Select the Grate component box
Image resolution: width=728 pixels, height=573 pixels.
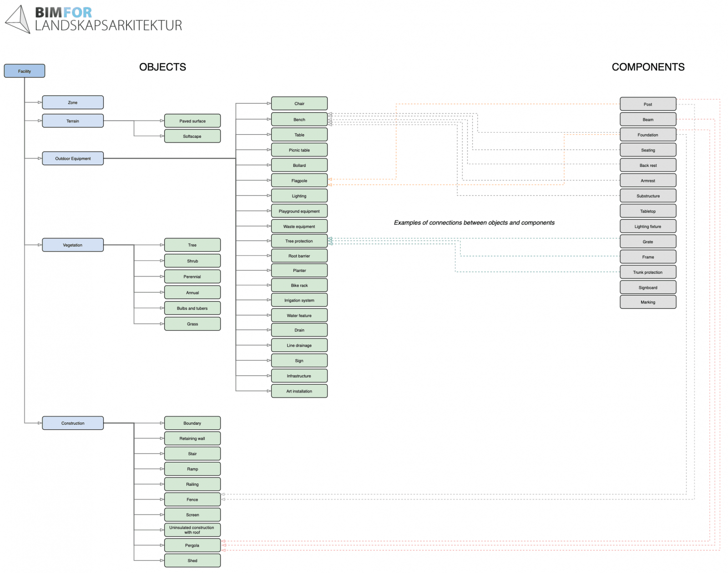648,241
